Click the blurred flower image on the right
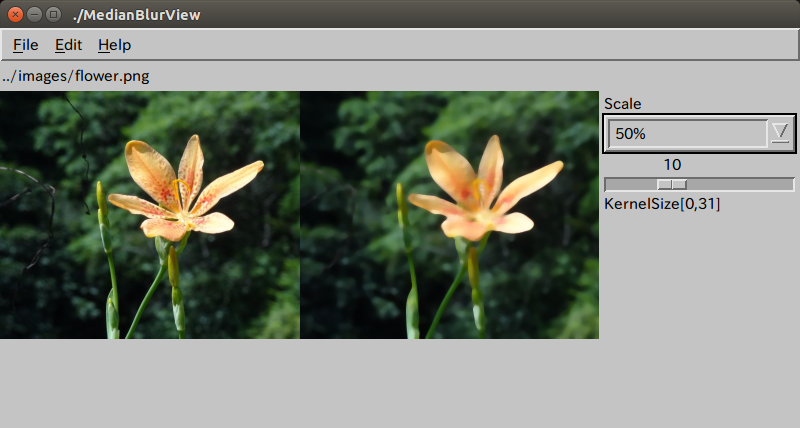This screenshot has width=800, height=428. (x=449, y=215)
